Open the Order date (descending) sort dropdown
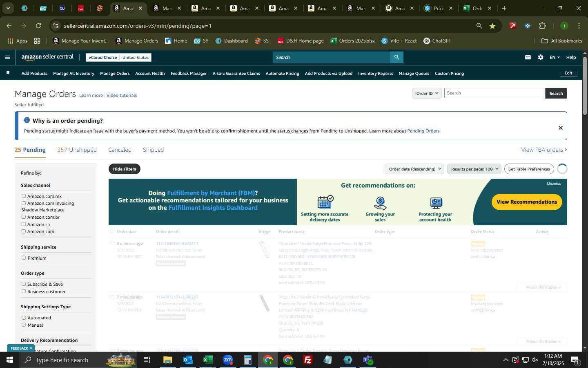588x368 pixels. click(x=414, y=169)
